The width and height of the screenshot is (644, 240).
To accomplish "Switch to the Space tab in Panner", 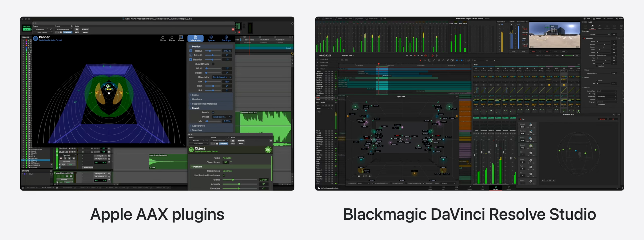I will click(211, 38).
